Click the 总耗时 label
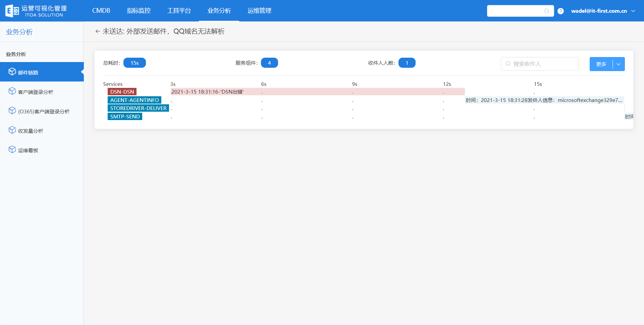Viewport: 644px width, 325px height. [x=112, y=63]
